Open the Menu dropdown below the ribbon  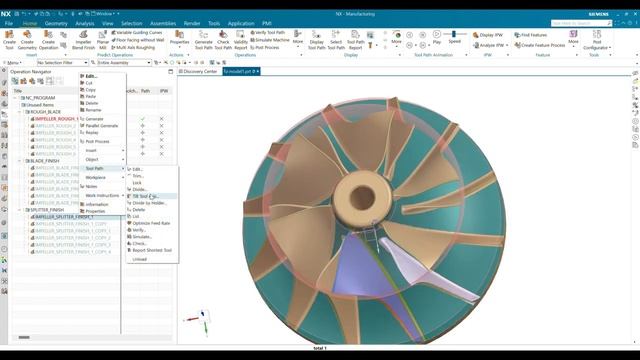tap(12, 63)
